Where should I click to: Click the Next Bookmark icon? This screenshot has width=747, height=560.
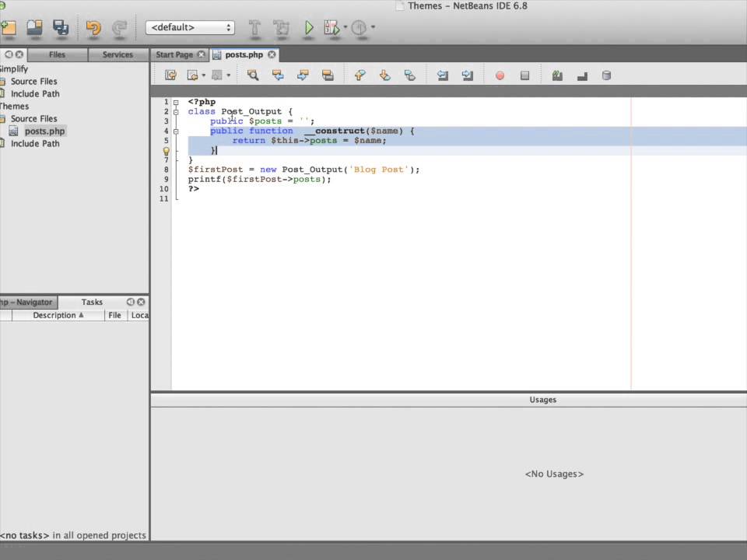pos(384,75)
